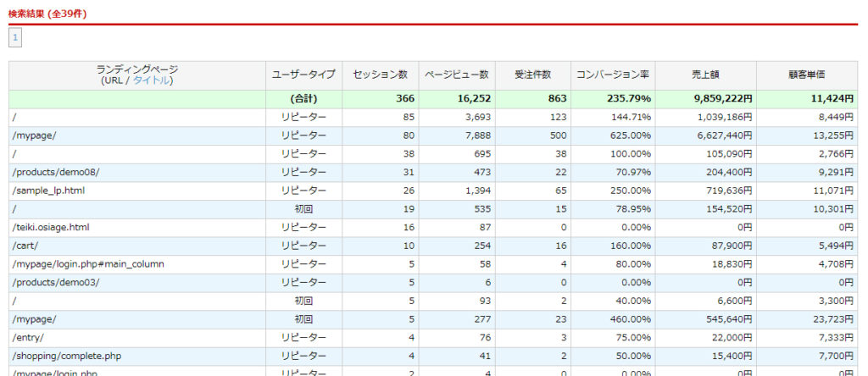
Task: Select the 売上額 column header
Action: [x=706, y=75]
